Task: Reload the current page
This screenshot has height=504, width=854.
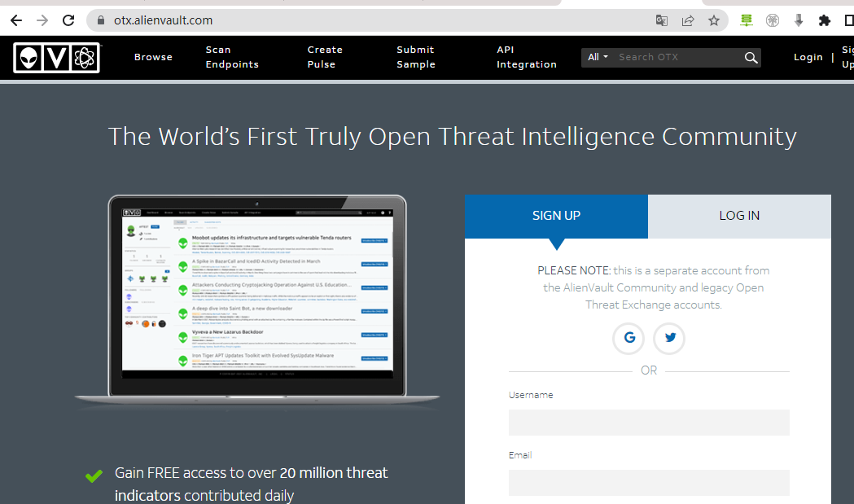Action: coord(68,20)
